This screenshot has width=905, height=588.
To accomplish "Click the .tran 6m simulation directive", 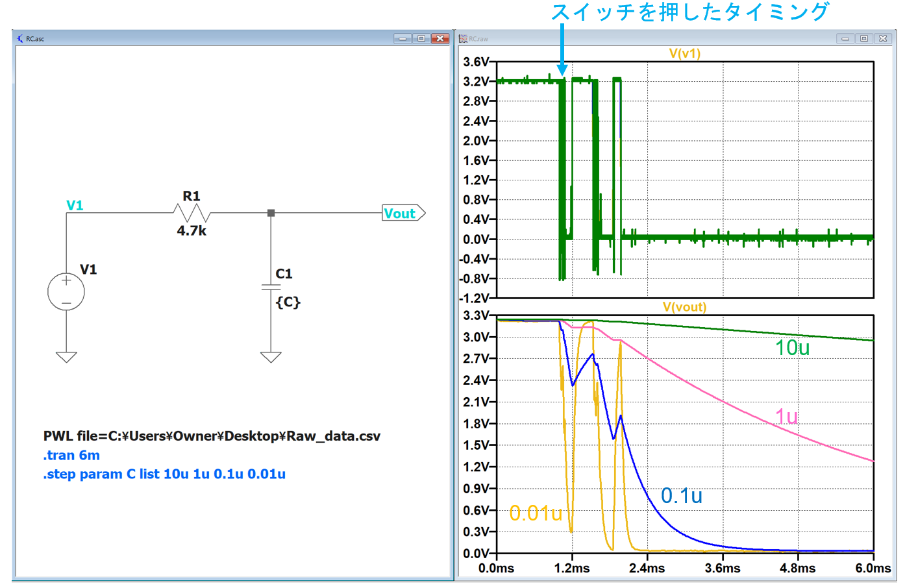I will tap(71, 455).
